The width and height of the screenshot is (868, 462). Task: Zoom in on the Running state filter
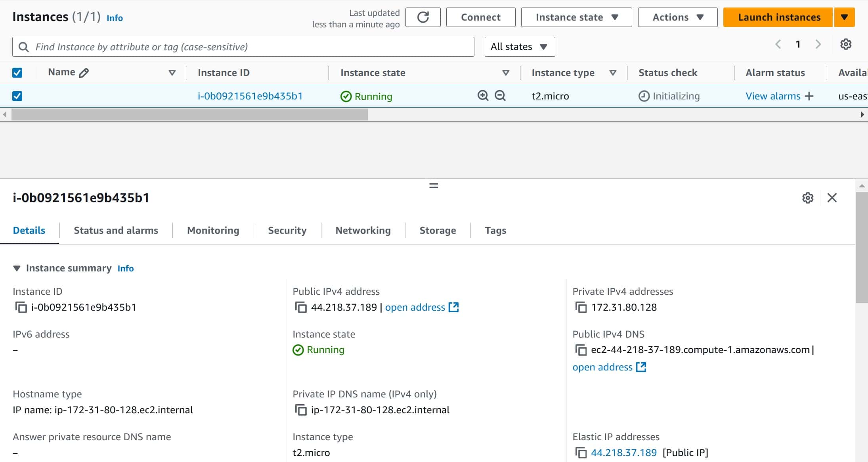coord(482,95)
